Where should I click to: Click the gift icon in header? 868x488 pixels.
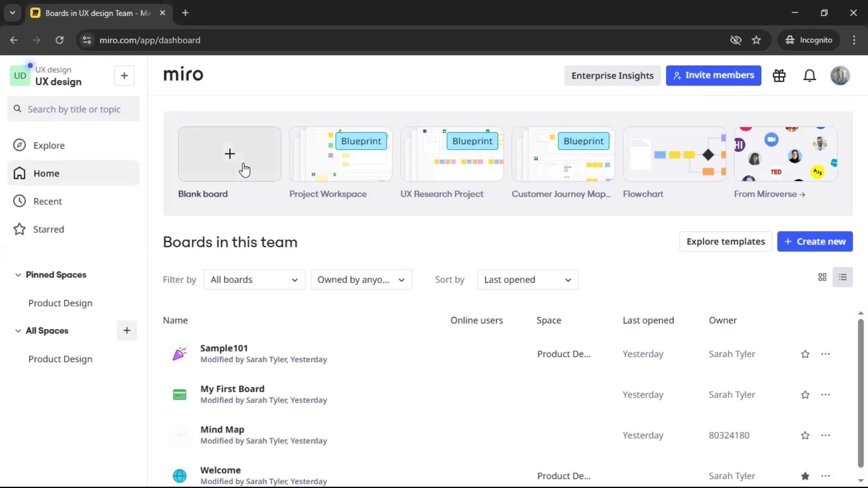pyautogui.click(x=779, y=76)
